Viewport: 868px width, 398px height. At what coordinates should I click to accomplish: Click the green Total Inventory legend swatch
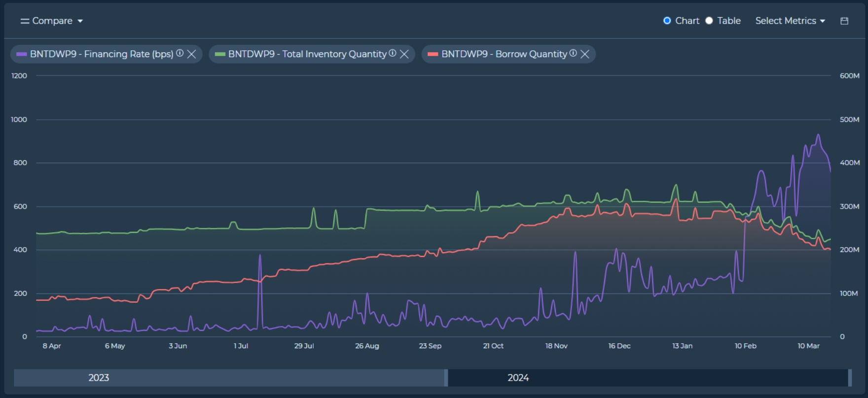(x=220, y=54)
